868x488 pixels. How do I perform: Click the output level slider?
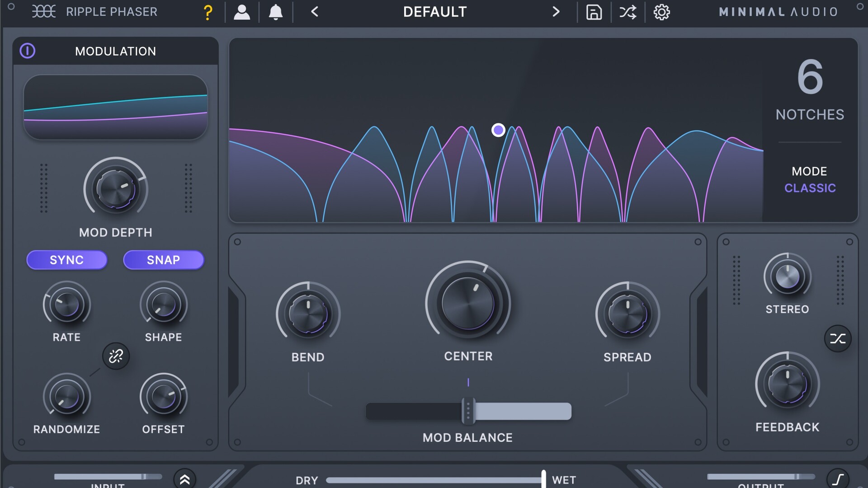(761, 476)
